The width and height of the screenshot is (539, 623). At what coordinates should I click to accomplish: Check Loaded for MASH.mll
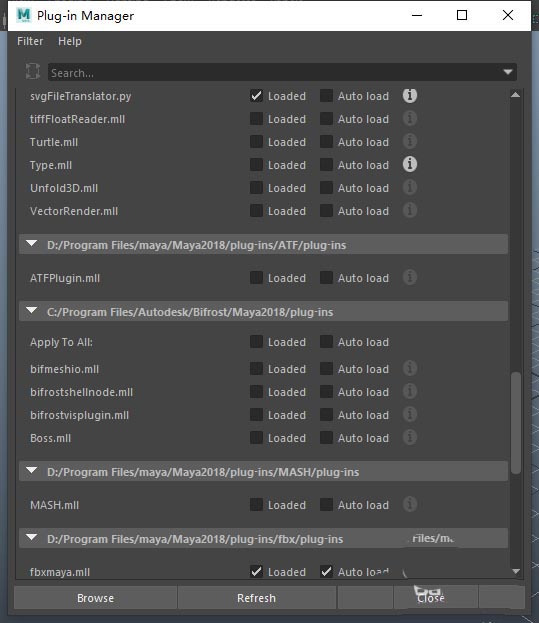pos(256,505)
